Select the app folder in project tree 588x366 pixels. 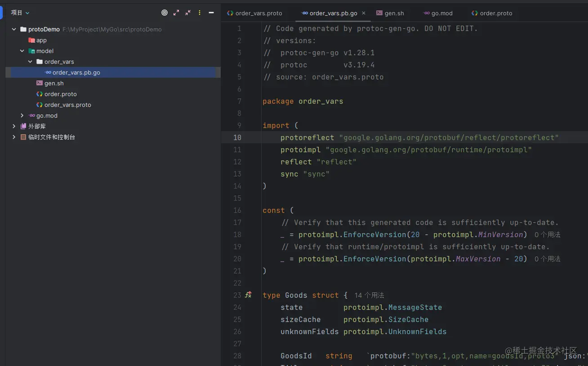pos(41,40)
